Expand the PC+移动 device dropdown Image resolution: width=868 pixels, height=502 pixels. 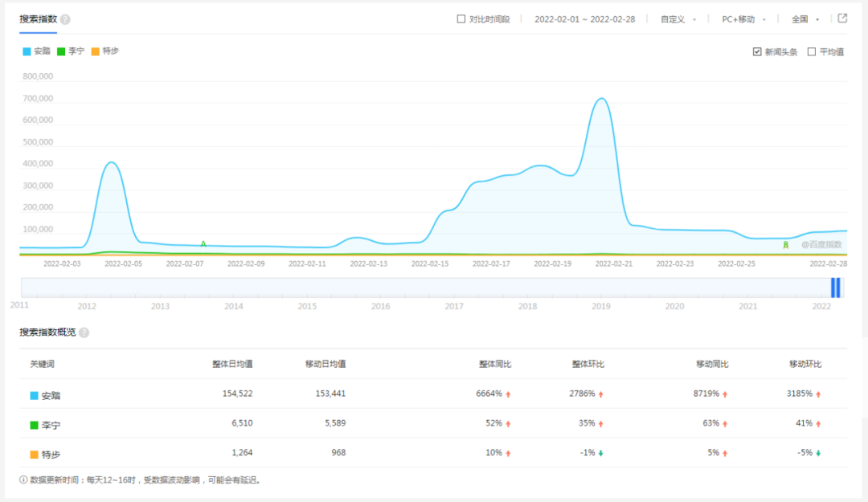click(743, 19)
